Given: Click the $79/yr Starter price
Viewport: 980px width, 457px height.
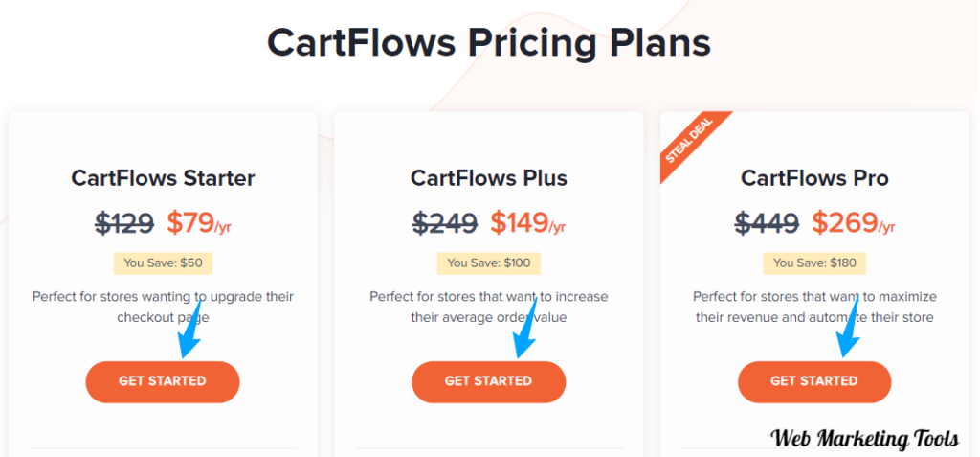Looking at the screenshot, I should [199, 222].
